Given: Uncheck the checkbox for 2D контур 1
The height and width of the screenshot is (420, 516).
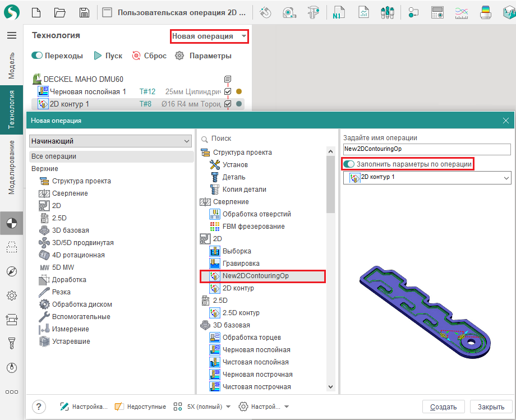Looking at the screenshot, I should pos(228,104).
